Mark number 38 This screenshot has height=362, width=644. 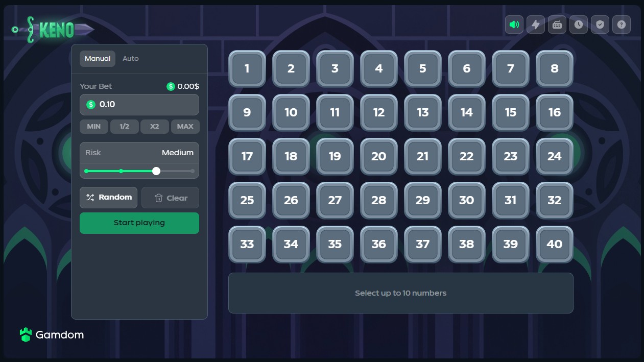click(x=467, y=245)
